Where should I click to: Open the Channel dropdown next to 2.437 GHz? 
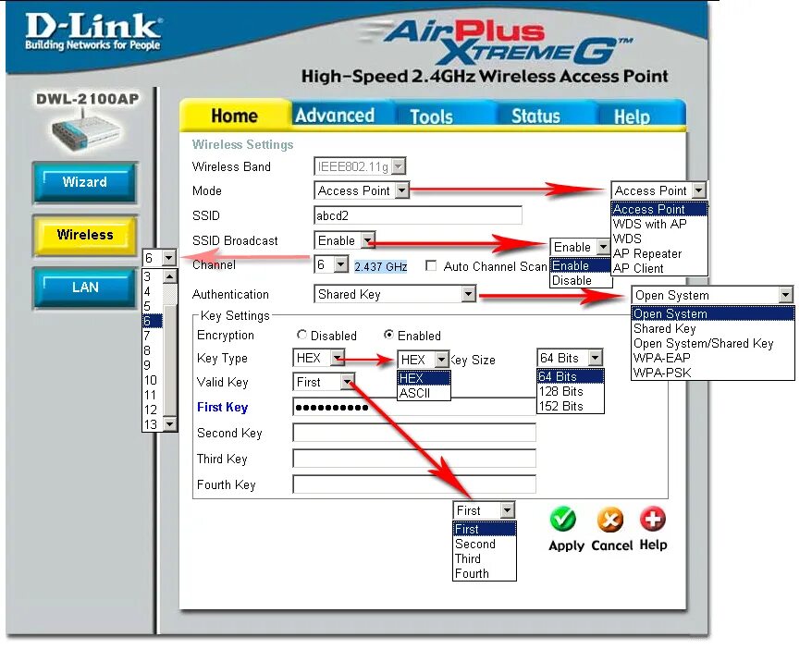pos(331,265)
